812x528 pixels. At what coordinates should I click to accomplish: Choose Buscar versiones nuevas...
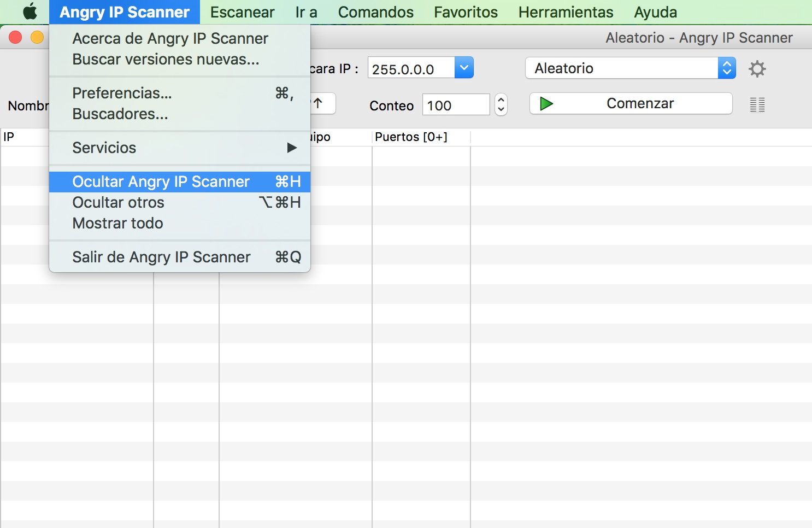click(180, 59)
